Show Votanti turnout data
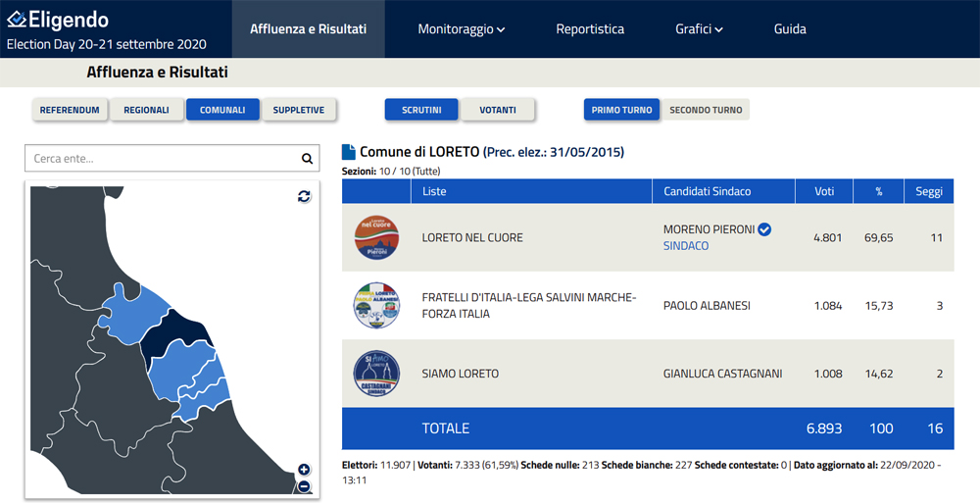The image size is (980, 503). 498,110
